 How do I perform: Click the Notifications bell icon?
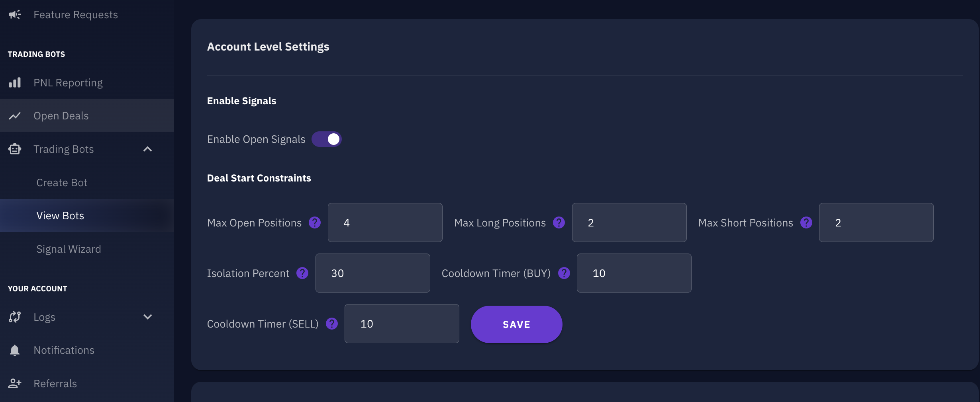pyautogui.click(x=15, y=350)
